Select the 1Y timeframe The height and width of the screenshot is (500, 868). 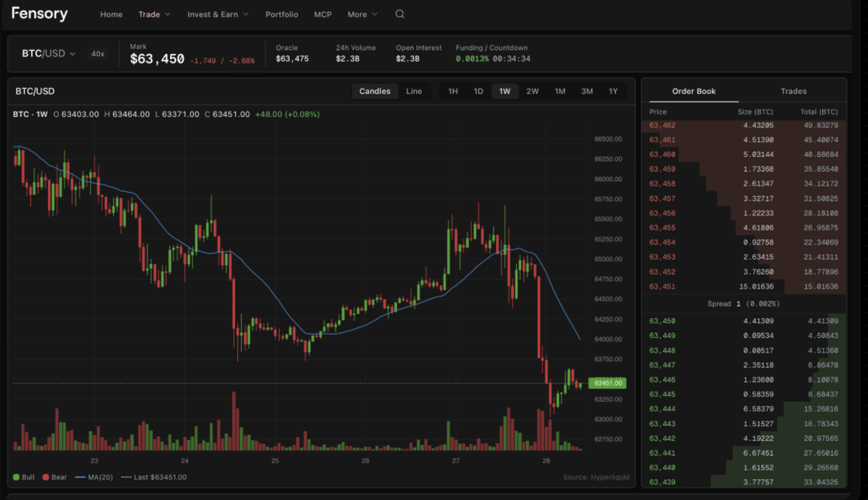[x=613, y=91]
